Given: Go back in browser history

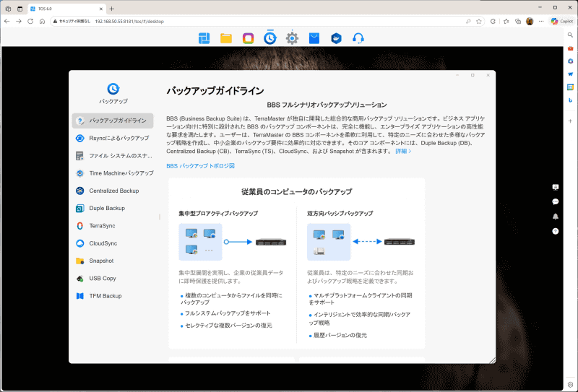Looking at the screenshot, I should pos(7,22).
